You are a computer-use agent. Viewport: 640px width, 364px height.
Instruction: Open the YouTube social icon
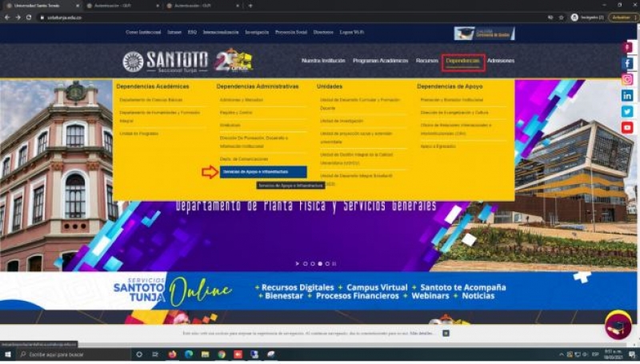click(627, 128)
